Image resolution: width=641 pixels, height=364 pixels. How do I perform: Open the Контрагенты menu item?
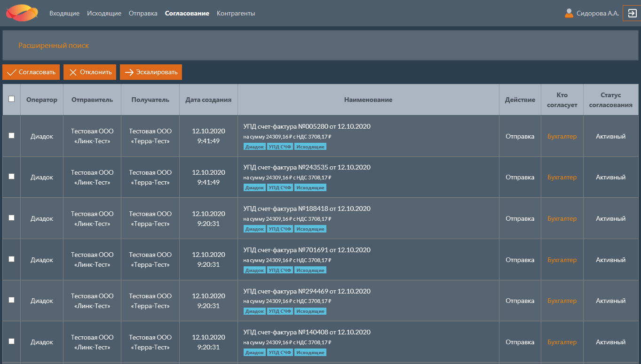tap(236, 14)
